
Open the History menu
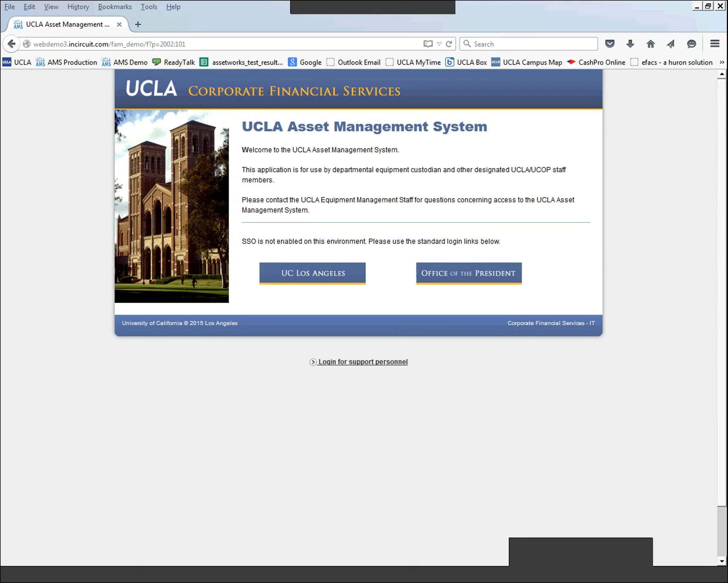tap(78, 7)
